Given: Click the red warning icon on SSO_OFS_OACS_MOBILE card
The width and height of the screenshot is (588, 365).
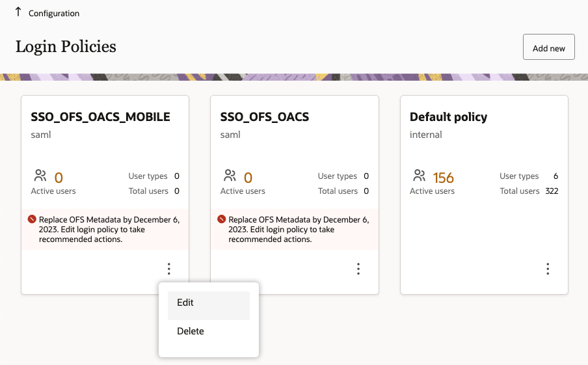Looking at the screenshot, I should 33,220.
